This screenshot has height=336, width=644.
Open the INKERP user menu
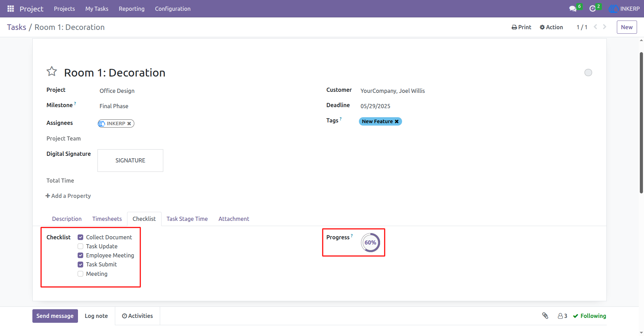(624, 9)
